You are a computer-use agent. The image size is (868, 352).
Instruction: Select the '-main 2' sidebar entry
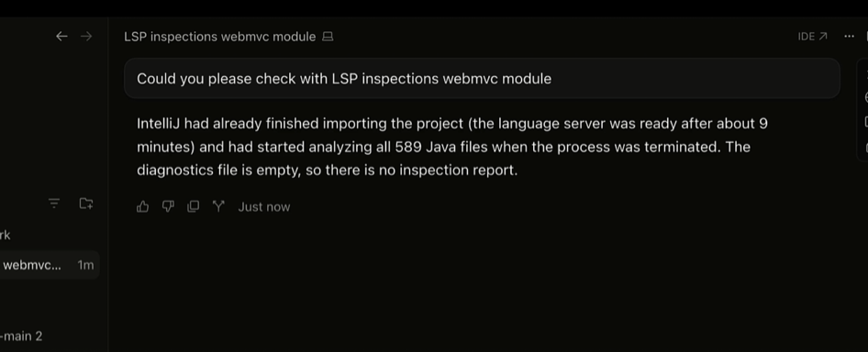click(21, 335)
